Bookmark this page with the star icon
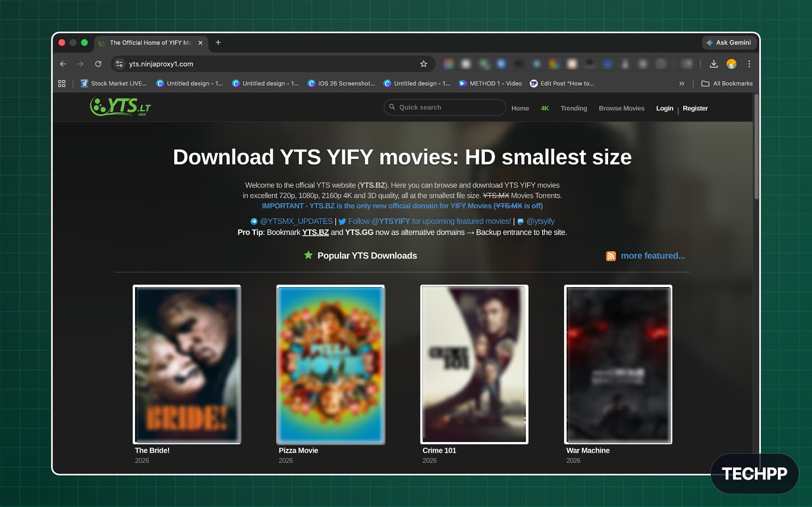This screenshot has width=812, height=507. (423, 64)
